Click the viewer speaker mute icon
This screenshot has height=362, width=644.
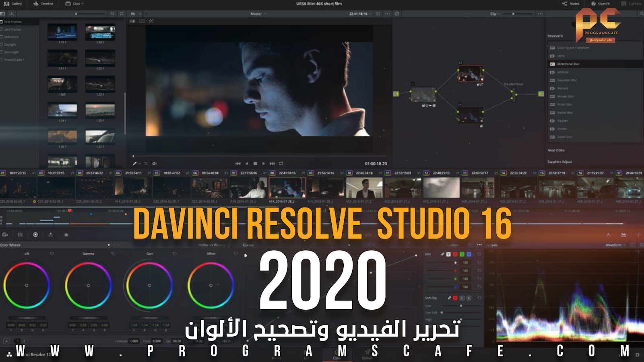[154, 164]
